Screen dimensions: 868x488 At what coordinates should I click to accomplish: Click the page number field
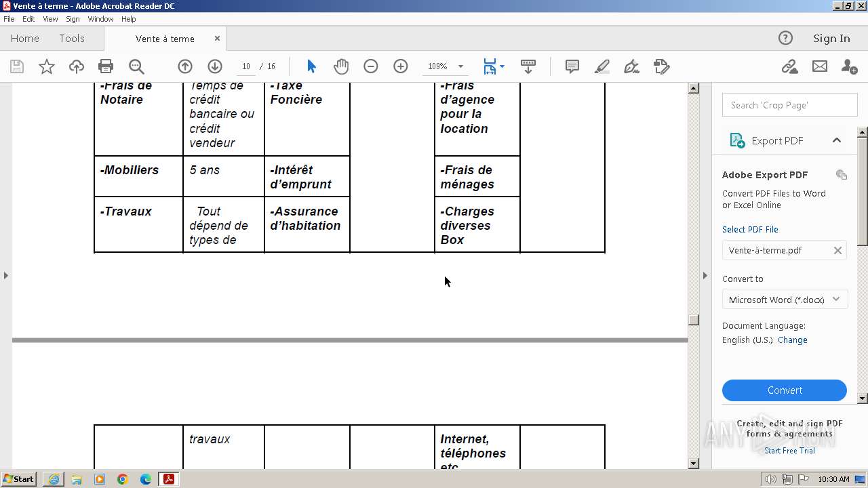(x=246, y=66)
